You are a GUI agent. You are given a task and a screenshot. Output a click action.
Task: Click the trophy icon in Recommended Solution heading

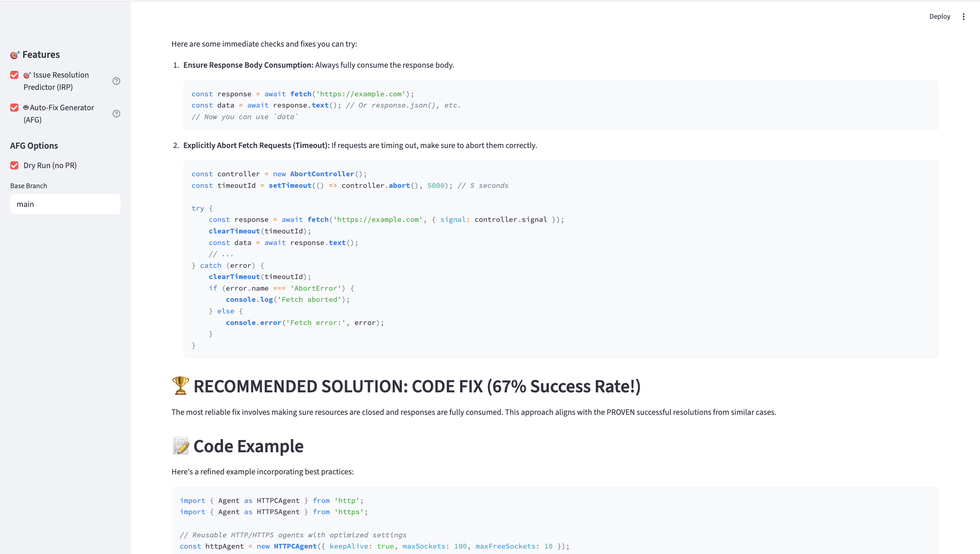(x=180, y=386)
